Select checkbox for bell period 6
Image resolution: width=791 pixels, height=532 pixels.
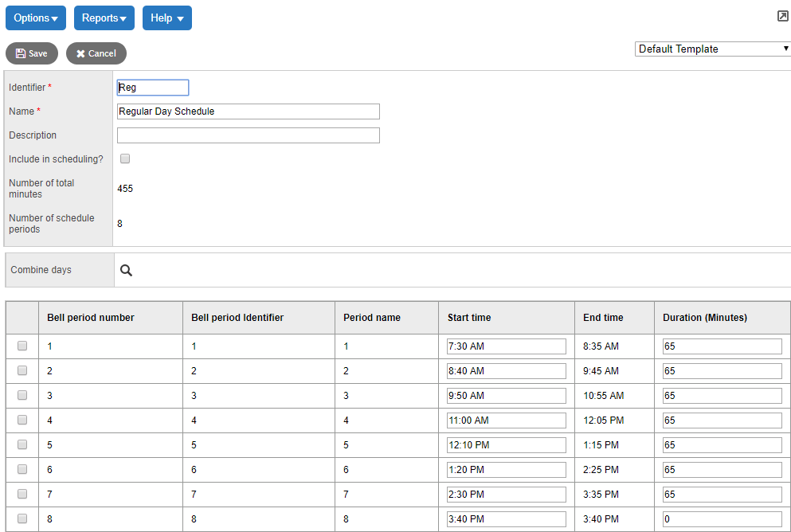click(x=22, y=469)
